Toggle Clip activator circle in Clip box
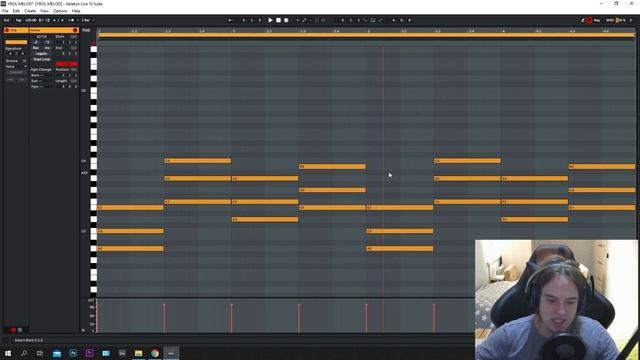Screen dimensions: 640x360 pyautogui.click(x=7, y=30)
